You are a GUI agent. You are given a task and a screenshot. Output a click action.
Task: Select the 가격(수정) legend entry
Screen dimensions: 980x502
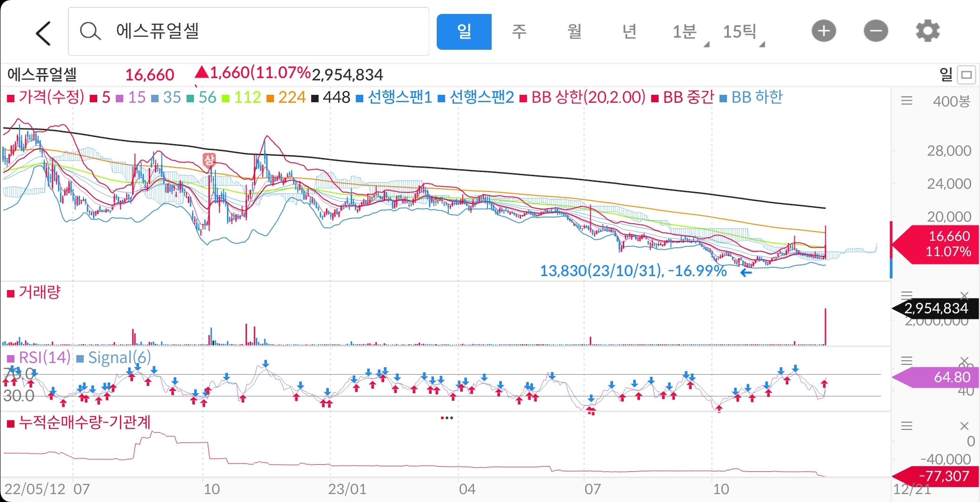[46, 97]
